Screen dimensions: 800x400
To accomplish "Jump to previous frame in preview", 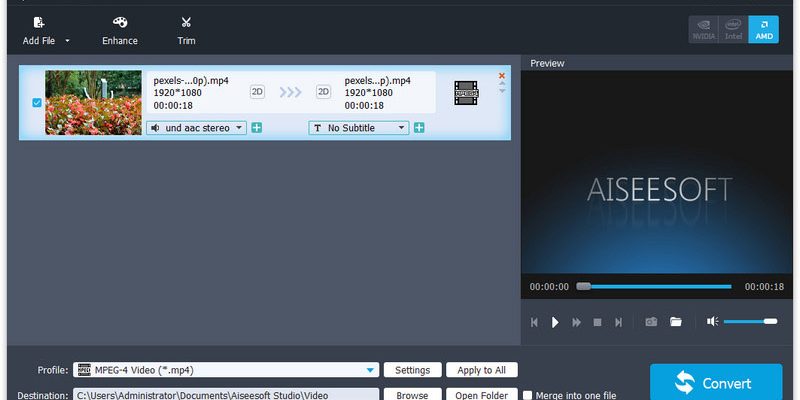I will coord(534,322).
